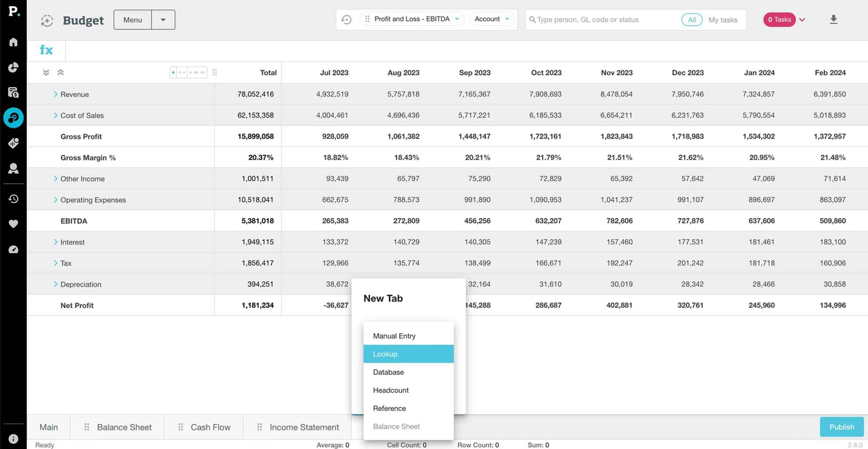Screen dimensions: 868x449
Task: Expand the Revenue row
Action: click(55, 94)
